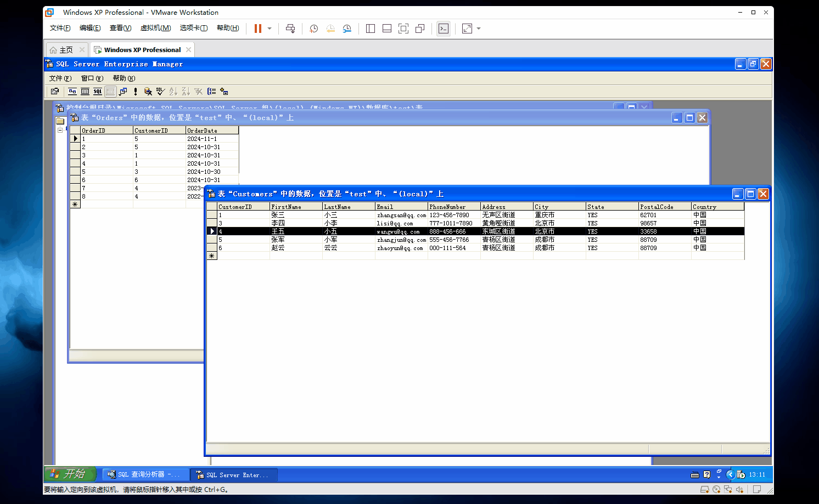This screenshot has width=819, height=504.
Task: Select the email cell zhangsan@qq.com
Action: point(402,215)
